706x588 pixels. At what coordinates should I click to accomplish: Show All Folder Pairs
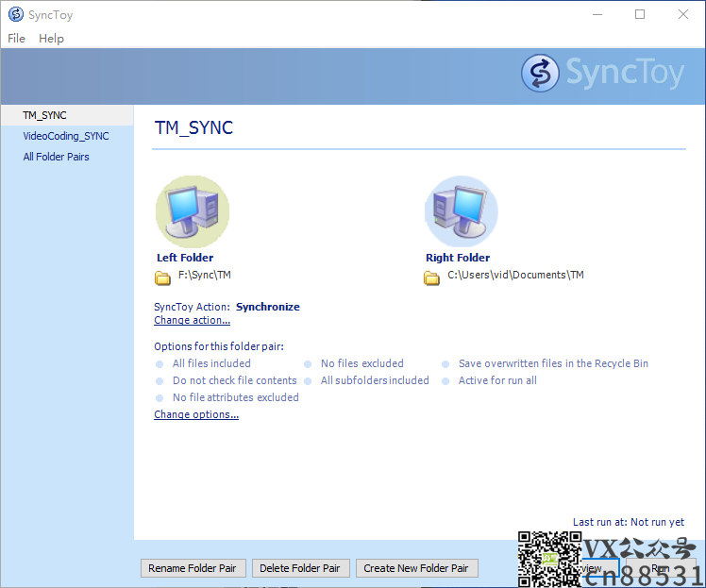(56, 157)
